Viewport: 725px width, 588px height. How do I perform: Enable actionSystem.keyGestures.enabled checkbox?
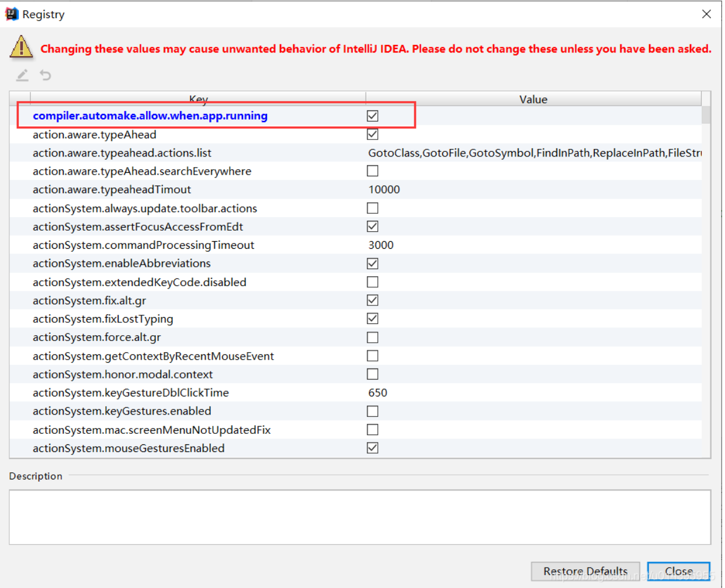pyautogui.click(x=373, y=411)
